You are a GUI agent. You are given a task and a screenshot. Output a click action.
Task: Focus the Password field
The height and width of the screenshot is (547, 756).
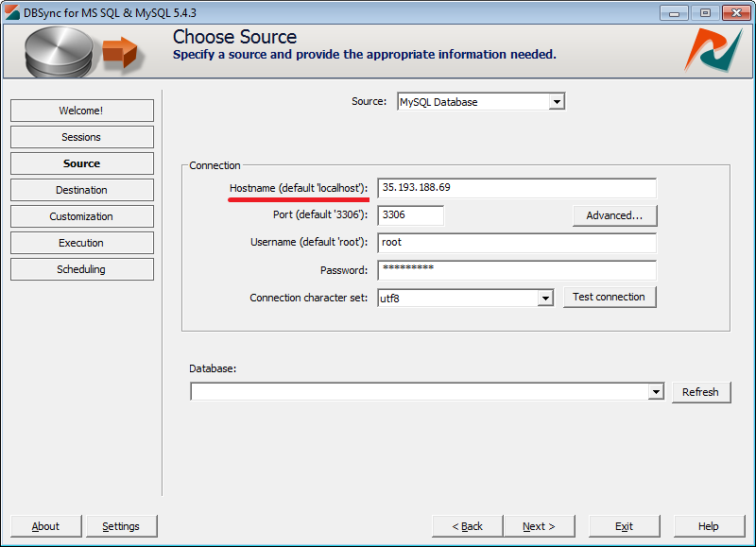point(517,270)
